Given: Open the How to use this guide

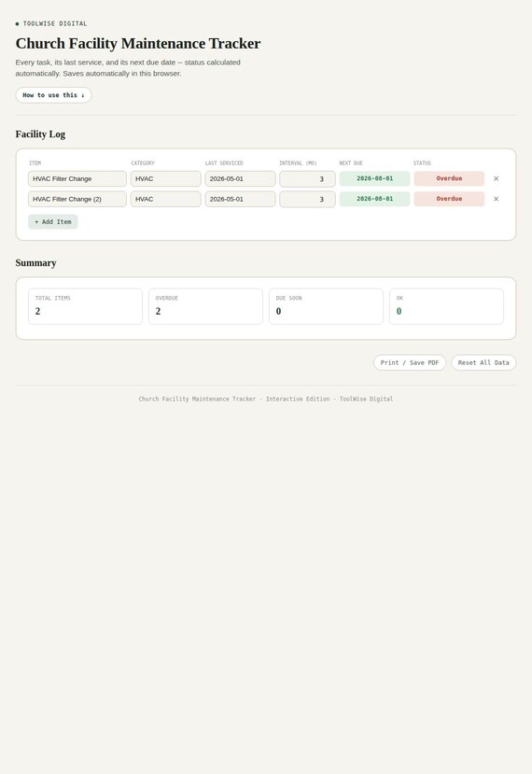Looking at the screenshot, I should pyautogui.click(x=53, y=95).
